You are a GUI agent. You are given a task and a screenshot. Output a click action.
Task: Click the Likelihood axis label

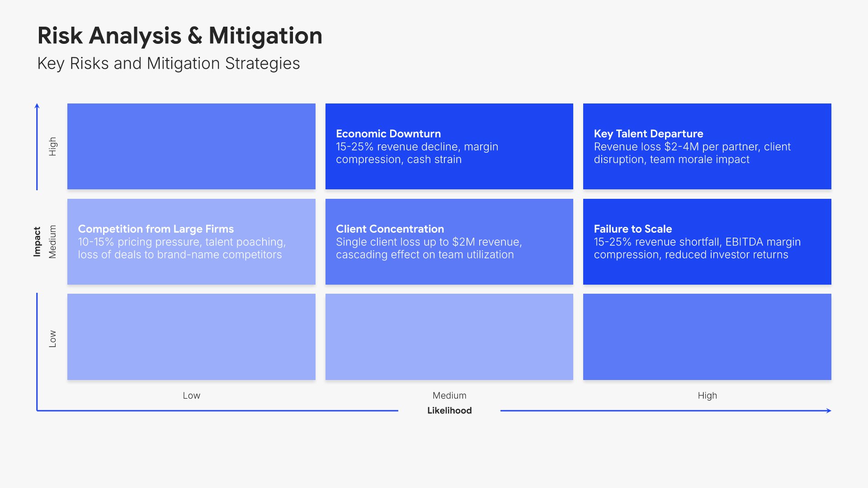click(449, 411)
